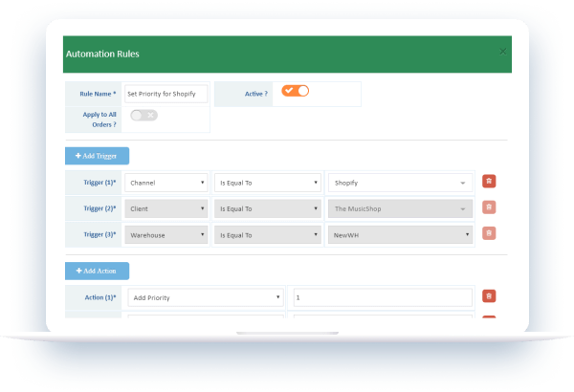
Task: Click the priority value field containing 1
Action: [x=382, y=297]
